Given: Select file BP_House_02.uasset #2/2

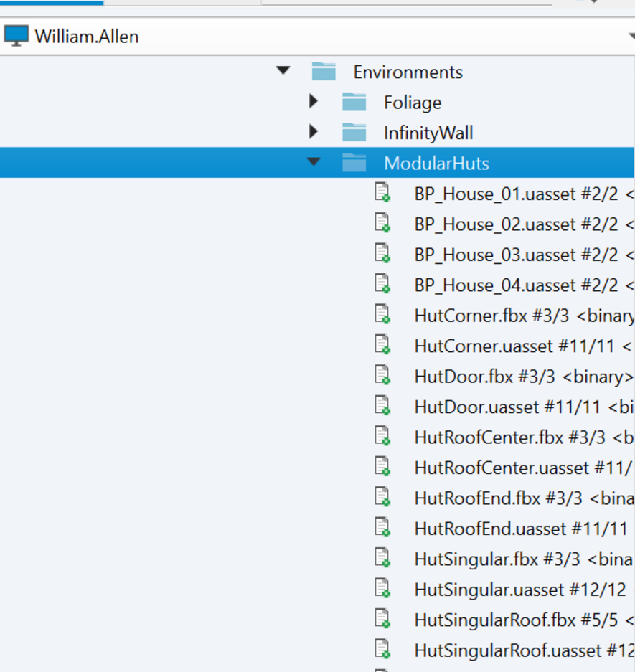Looking at the screenshot, I should pos(516,224).
